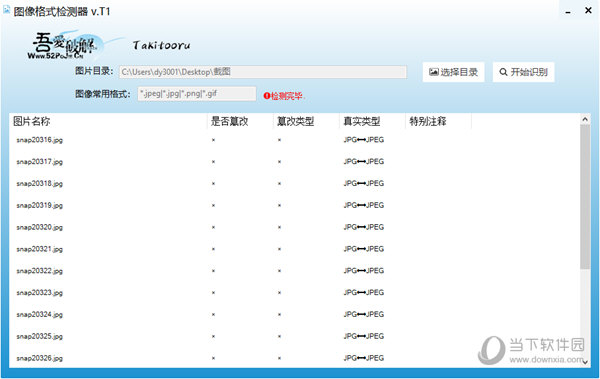Click the 图像常用格式 input field

pos(197,94)
